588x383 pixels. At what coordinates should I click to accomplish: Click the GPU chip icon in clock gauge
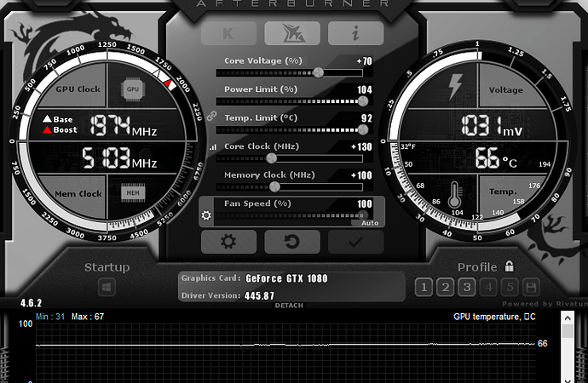[x=133, y=89]
